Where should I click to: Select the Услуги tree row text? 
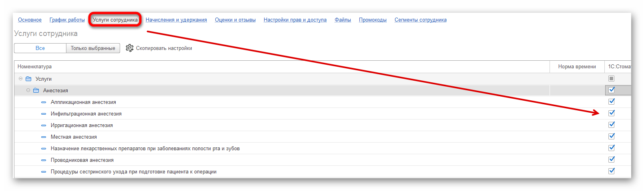point(43,79)
